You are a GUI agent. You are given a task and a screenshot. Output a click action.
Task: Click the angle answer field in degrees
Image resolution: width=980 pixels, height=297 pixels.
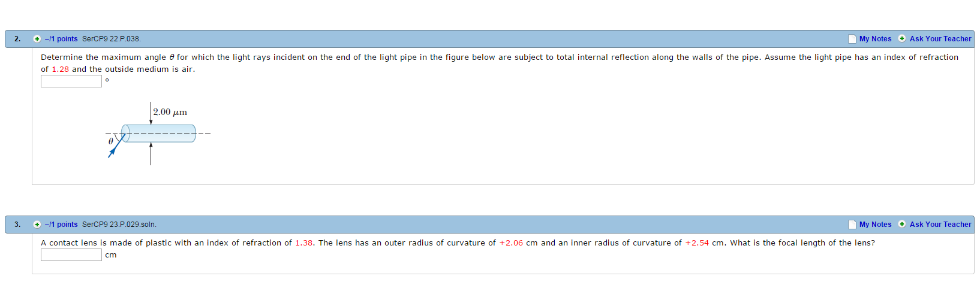click(71, 81)
